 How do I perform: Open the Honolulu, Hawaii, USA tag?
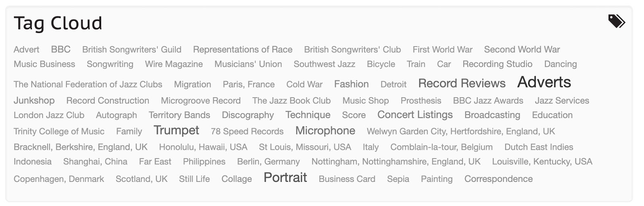pos(203,147)
